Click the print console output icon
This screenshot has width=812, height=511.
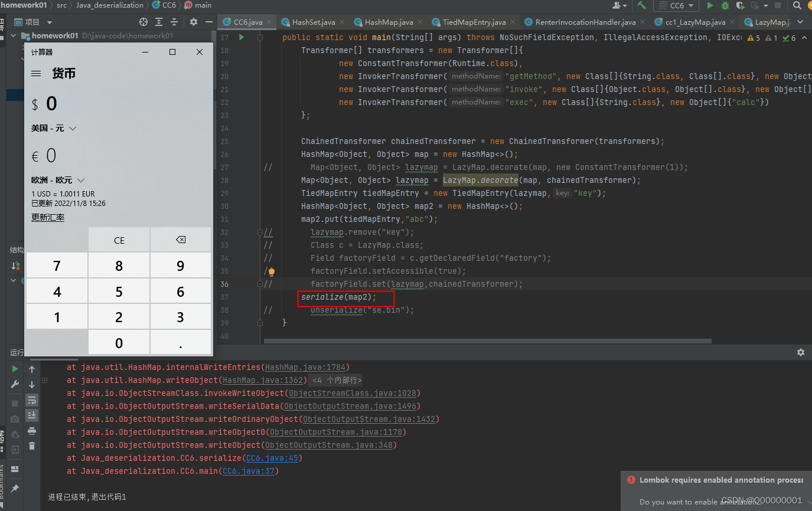click(32, 431)
